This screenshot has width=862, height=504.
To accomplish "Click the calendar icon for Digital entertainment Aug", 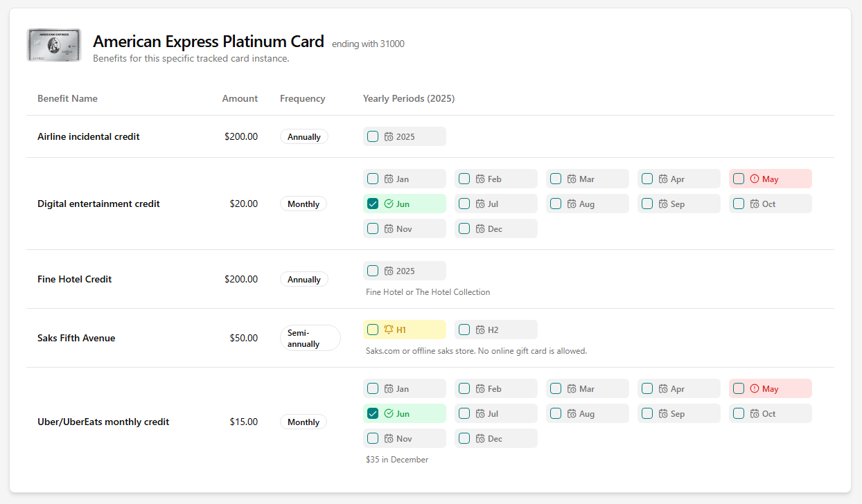I will click(x=572, y=204).
